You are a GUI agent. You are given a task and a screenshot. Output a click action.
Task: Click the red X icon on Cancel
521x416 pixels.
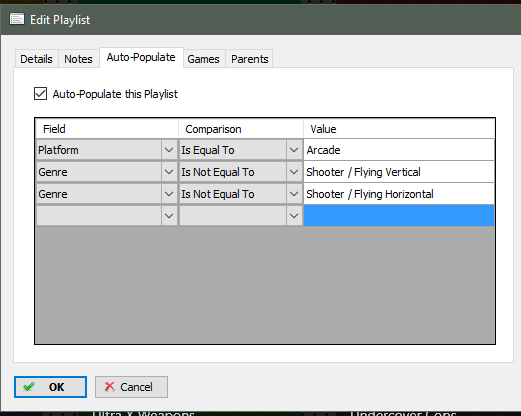pyautogui.click(x=109, y=387)
